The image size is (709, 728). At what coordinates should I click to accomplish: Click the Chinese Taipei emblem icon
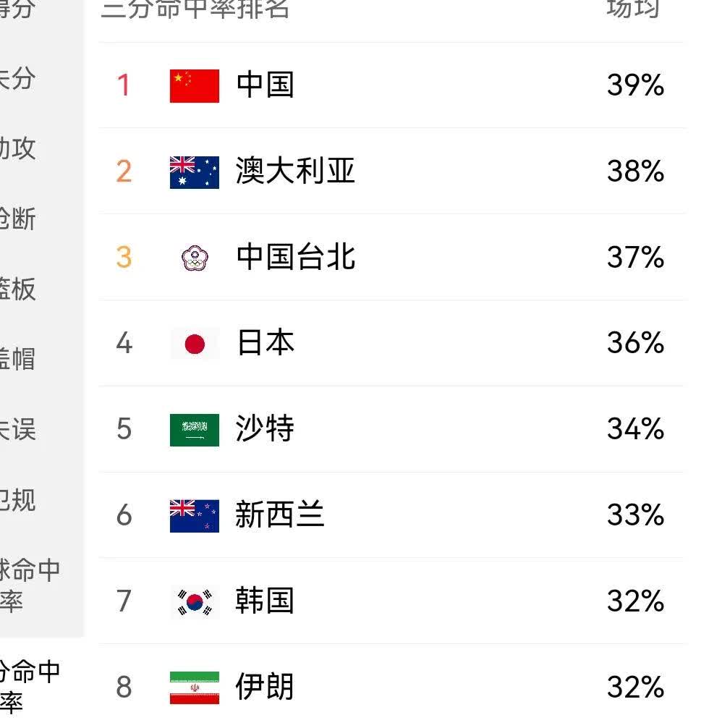coord(195,258)
